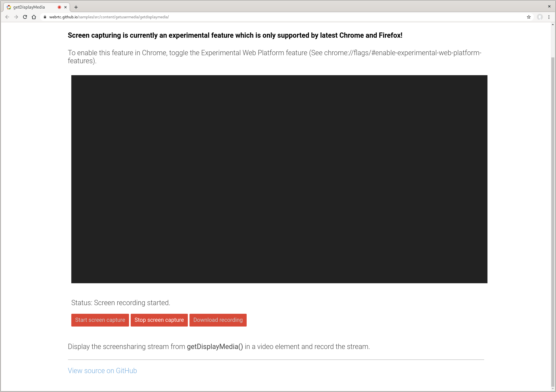Open the Chrome three-dot menu
556x392 pixels.
click(x=549, y=17)
